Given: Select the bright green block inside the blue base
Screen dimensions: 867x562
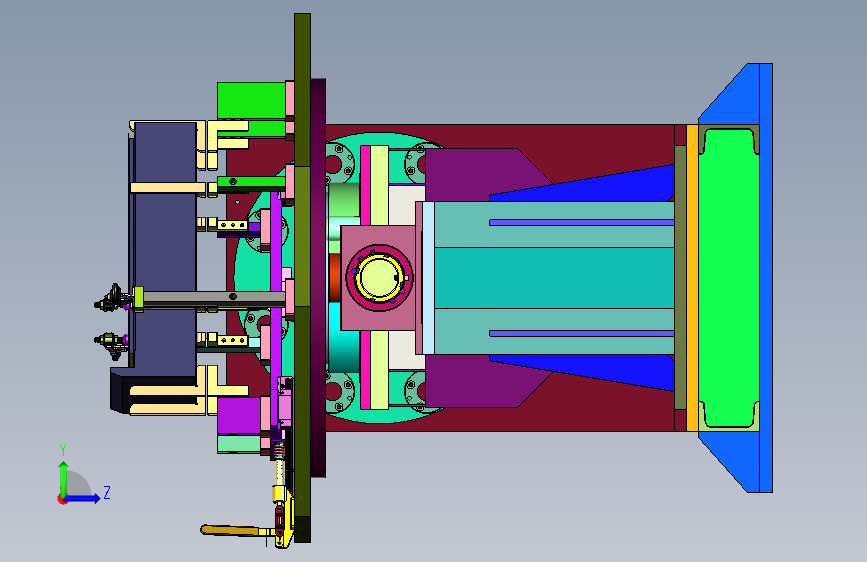Looking at the screenshot, I should (728, 278).
